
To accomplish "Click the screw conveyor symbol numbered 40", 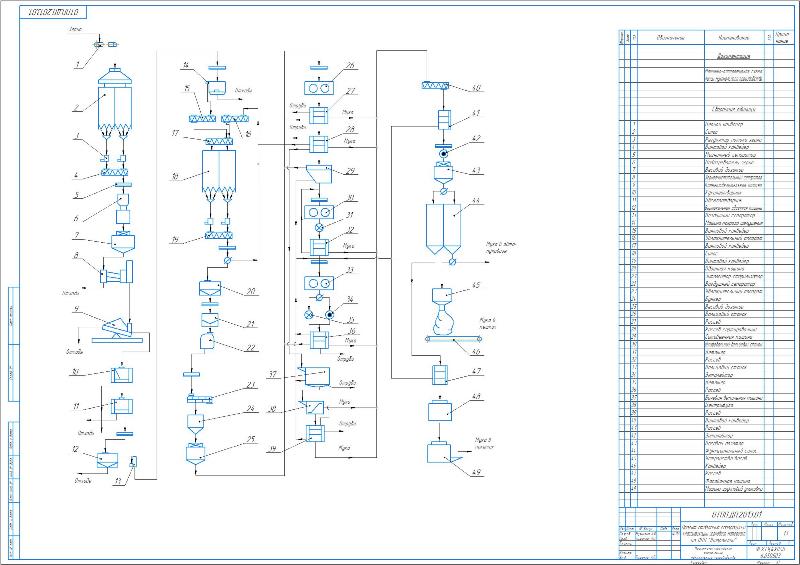I will pos(436,85).
